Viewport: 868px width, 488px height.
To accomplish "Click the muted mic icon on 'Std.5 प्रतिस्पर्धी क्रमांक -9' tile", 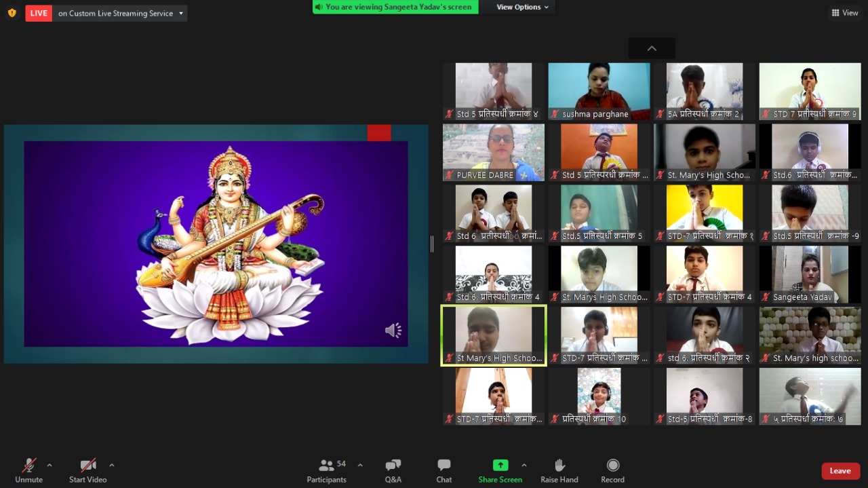I will [x=766, y=236].
